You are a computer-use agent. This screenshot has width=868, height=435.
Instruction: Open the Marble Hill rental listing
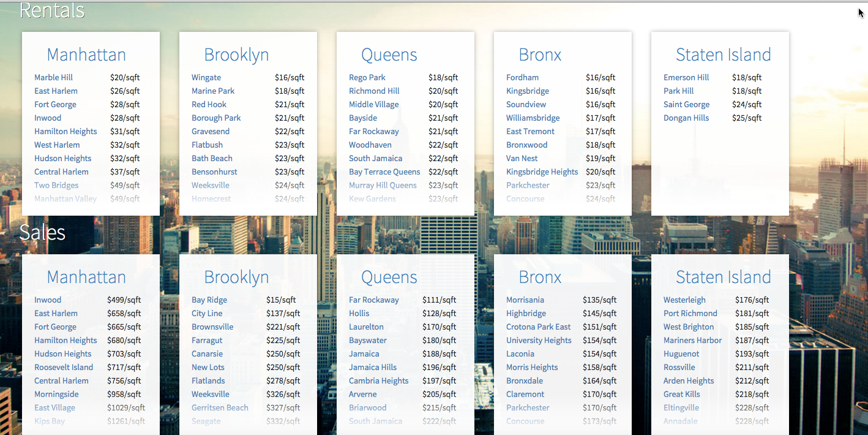coord(53,77)
